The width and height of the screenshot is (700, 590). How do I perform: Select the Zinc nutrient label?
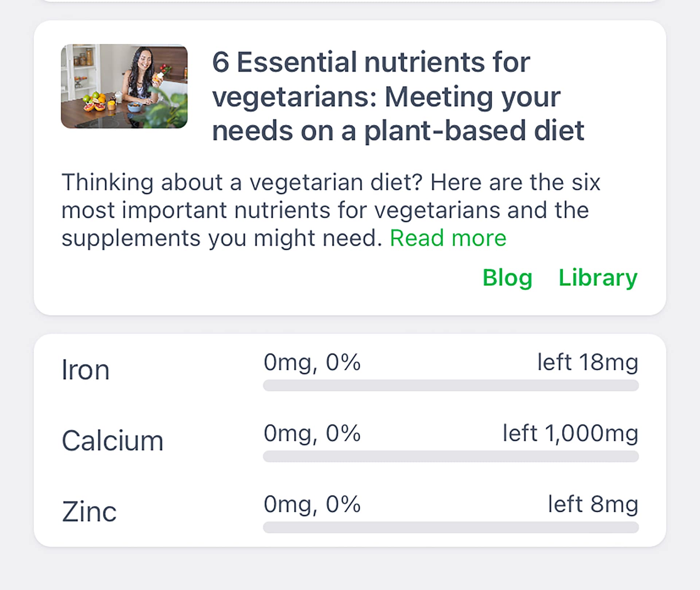click(89, 512)
